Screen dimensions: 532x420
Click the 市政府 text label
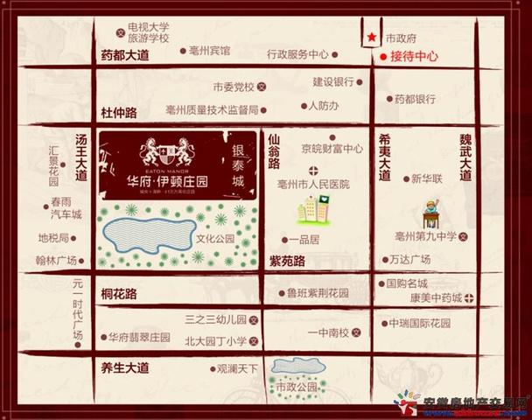[x=402, y=38]
